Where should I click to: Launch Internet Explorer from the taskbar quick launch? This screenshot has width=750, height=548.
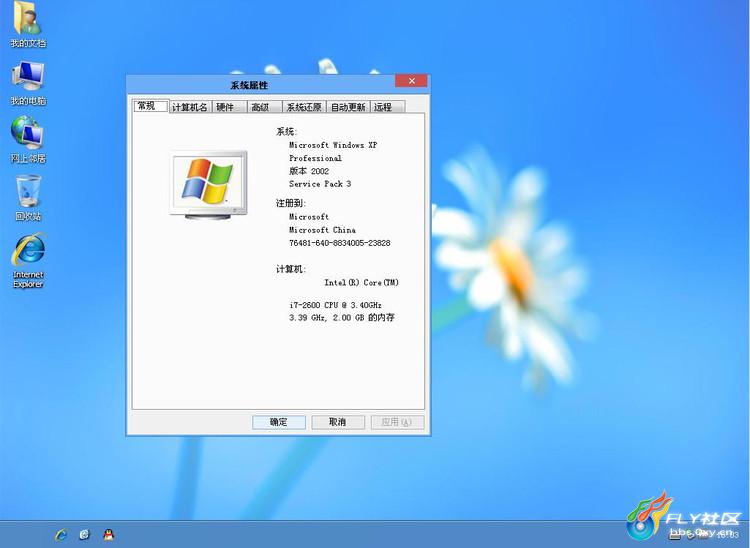click(x=61, y=534)
